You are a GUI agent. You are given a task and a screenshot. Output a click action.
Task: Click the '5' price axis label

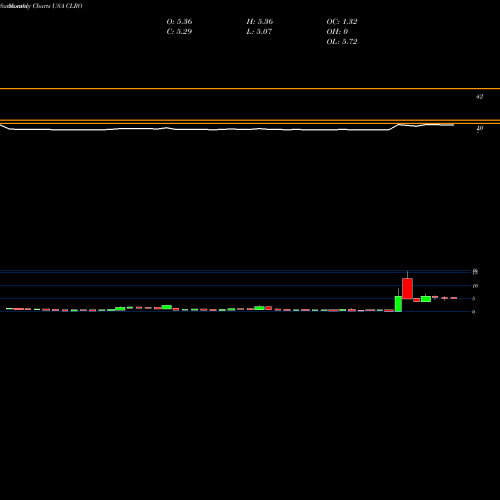[473, 299]
